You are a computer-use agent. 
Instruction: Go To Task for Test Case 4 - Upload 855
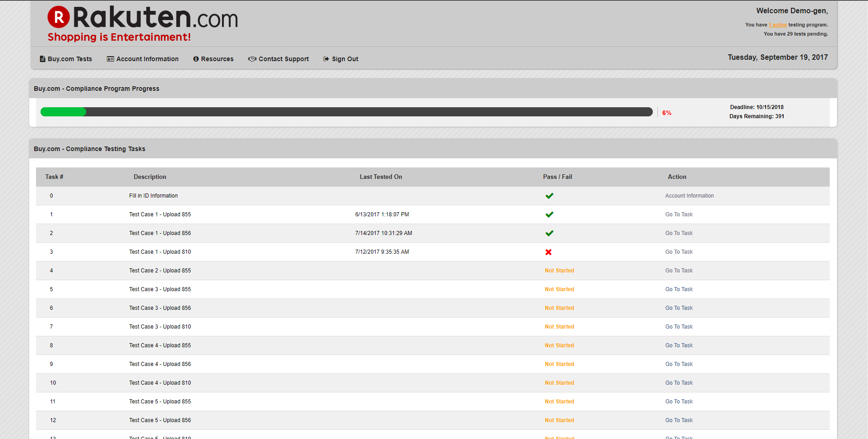click(679, 345)
